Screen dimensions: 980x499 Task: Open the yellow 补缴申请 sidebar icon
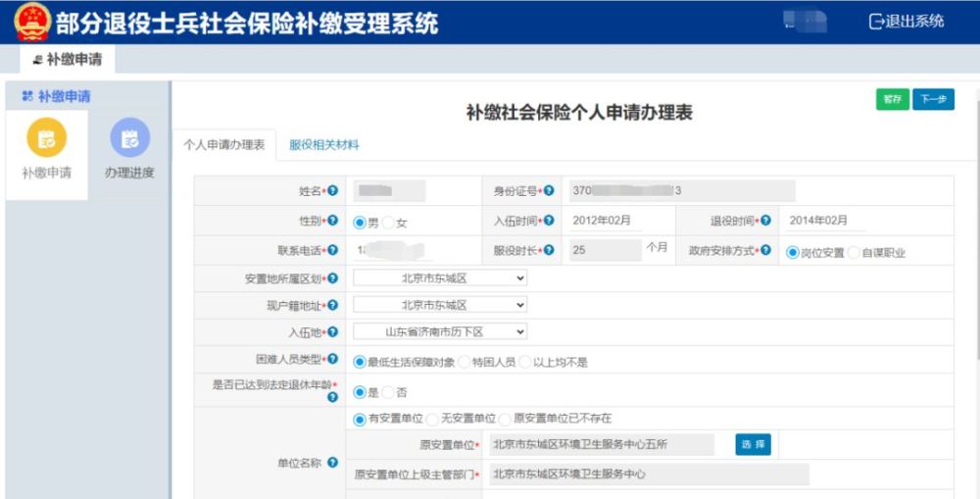coord(47,137)
